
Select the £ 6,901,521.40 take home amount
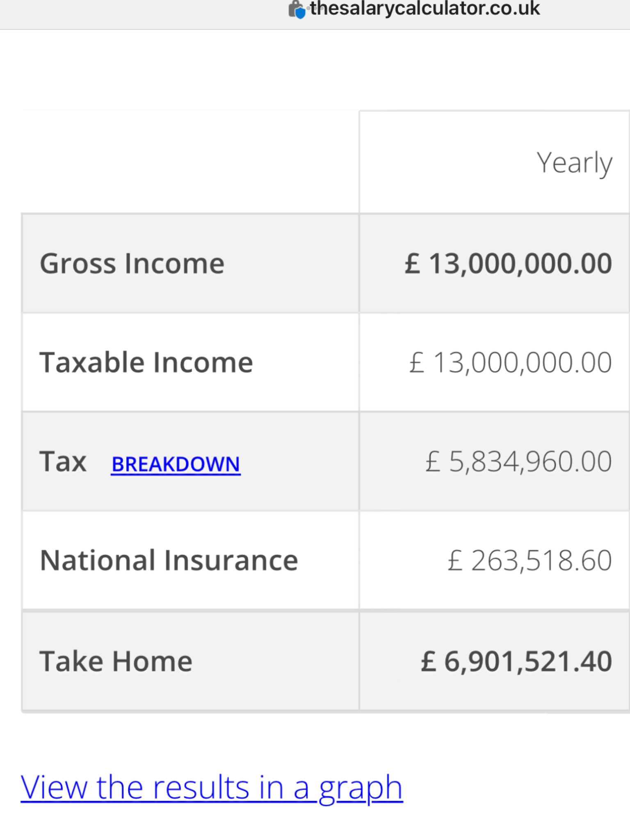[x=516, y=661]
